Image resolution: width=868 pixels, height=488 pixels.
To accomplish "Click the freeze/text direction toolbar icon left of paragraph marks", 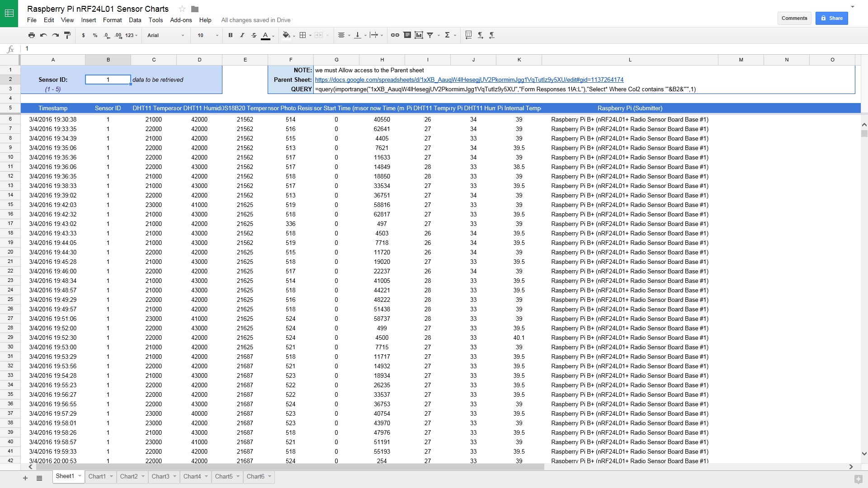I will [x=469, y=35].
